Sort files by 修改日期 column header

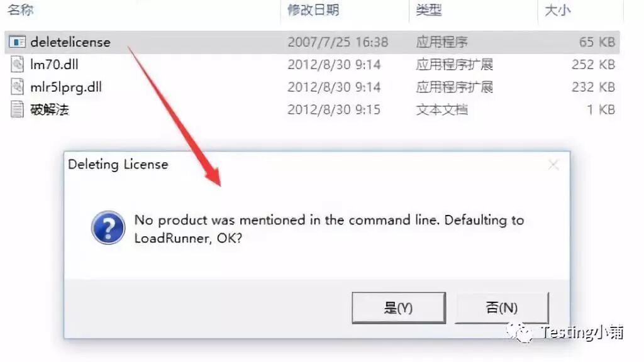coord(313,9)
